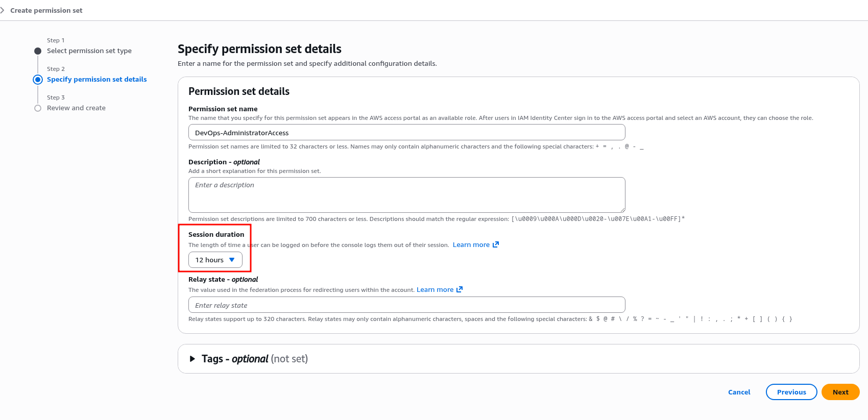Focus the Permission set name field
Viewport: 868px width, 420px height.
click(x=406, y=133)
